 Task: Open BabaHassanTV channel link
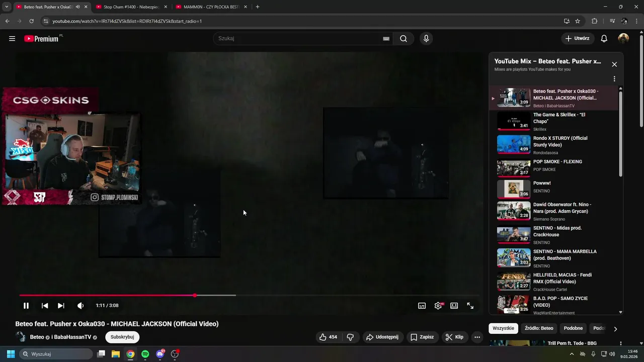71,337
